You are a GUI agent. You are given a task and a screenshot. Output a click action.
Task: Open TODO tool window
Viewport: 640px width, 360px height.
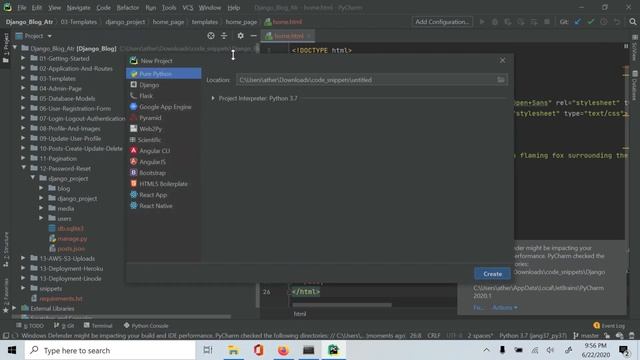click(30, 325)
